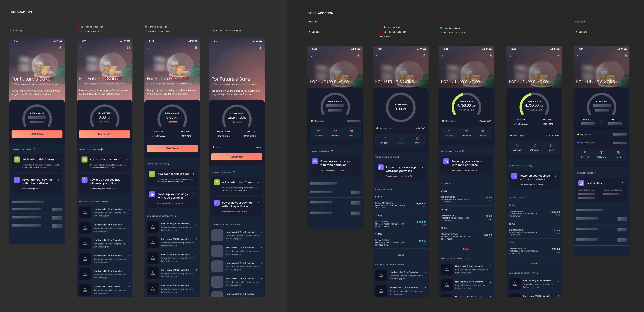Tap purple robo icon on Error screen Power up card
The width and height of the screenshot is (644, 312).
point(217,203)
